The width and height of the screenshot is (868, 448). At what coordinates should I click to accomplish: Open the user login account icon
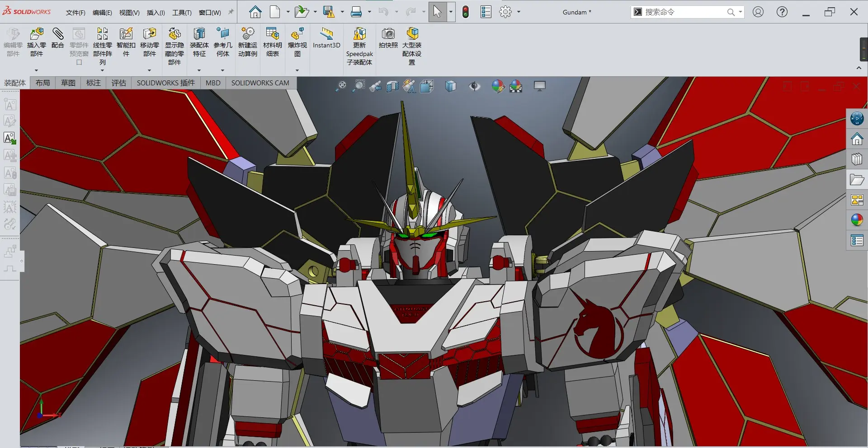[x=758, y=12]
